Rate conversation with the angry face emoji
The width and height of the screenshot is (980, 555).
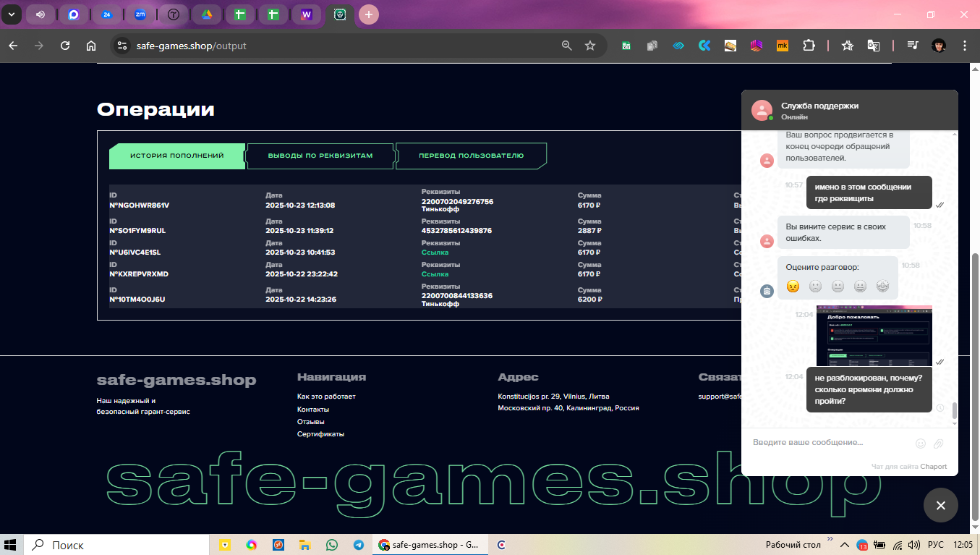point(793,286)
